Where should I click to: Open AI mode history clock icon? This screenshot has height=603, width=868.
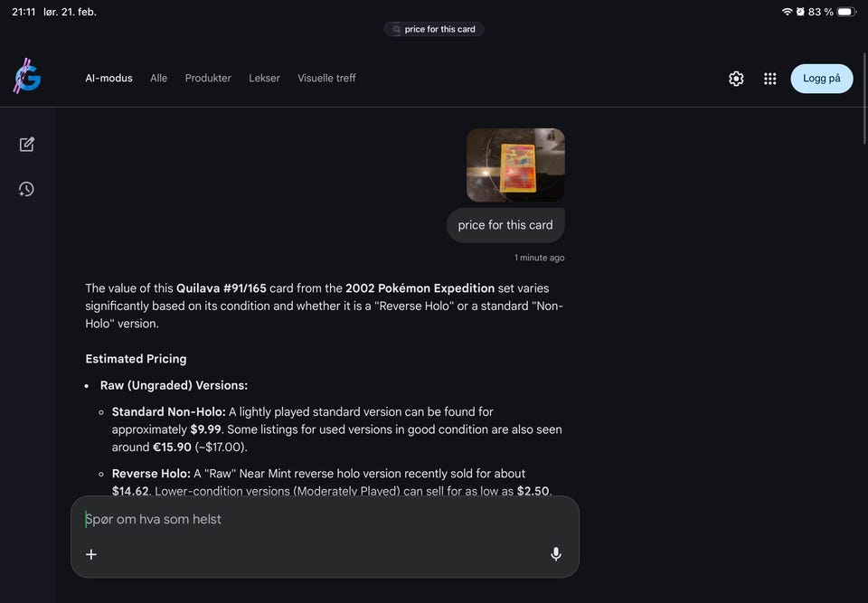tap(26, 189)
